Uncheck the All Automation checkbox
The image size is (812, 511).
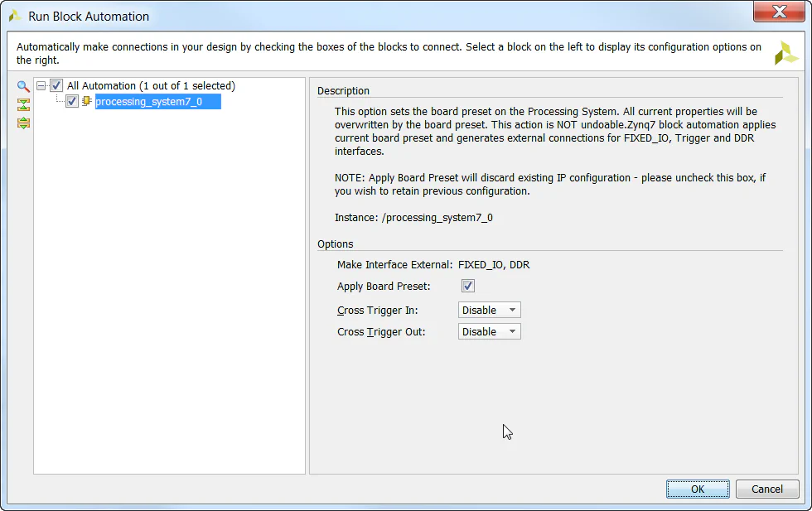(56, 84)
